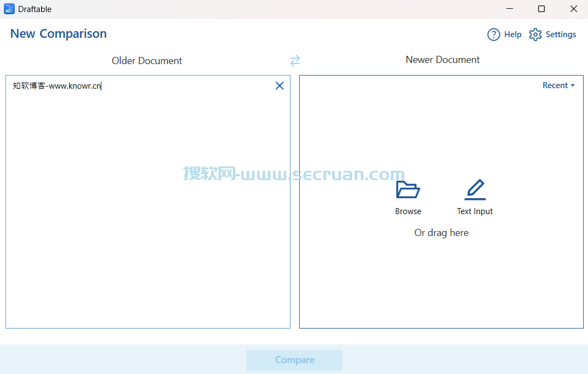The height and width of the screenshot is (374, 588).
Task: Click the Compare button
Action: [294, 360]
